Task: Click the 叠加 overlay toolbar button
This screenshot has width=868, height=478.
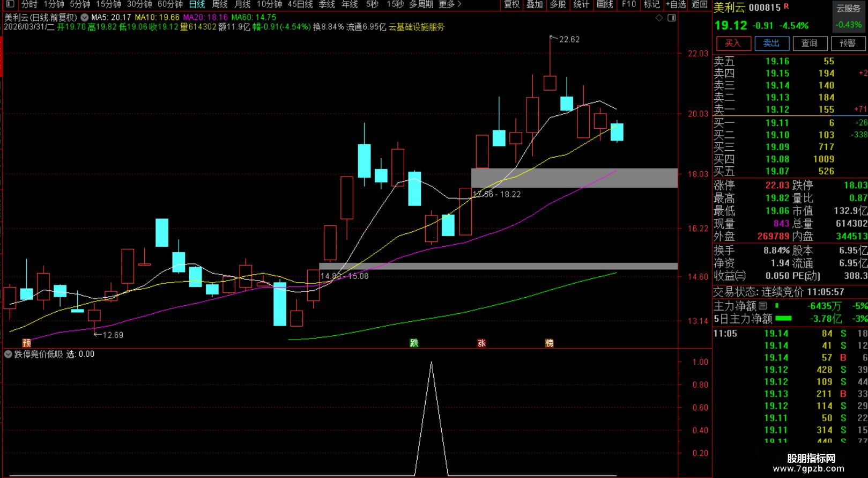Action: (535, 4)
